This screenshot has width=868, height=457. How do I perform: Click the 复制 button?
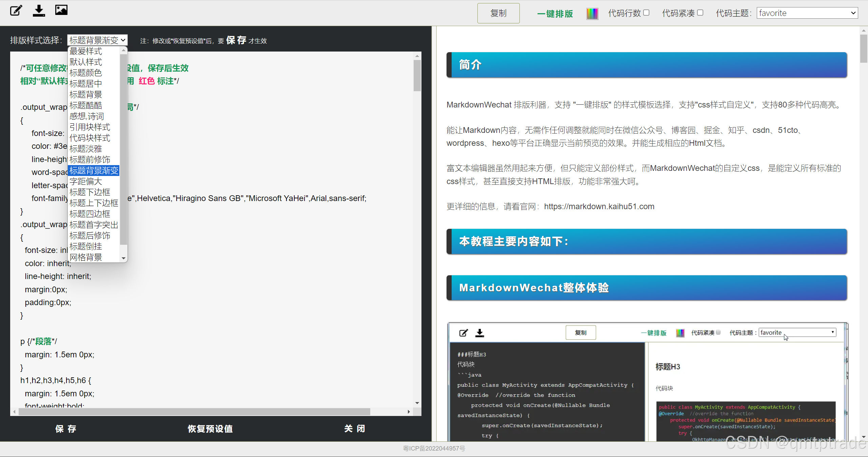click(498, 13)
